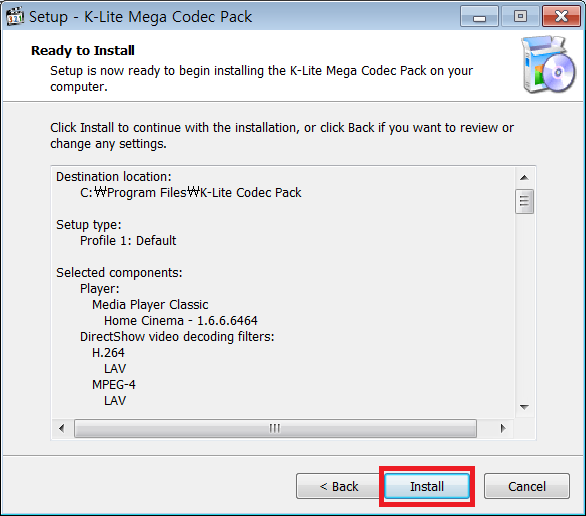Click the summary box scroll down arrow
The image size is (586, 516).
click(x=524, y=407)
